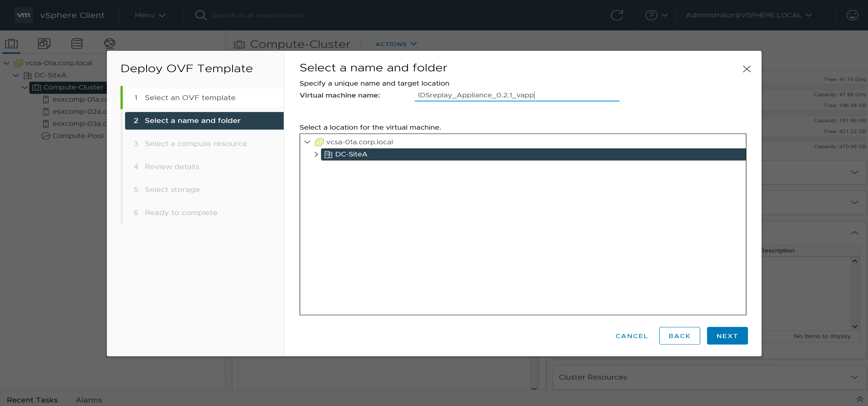Click the esxcomp-01a host icon
The width and height of the screenshot is (868, 406).
pyautogui.click(x=46, y=100)
